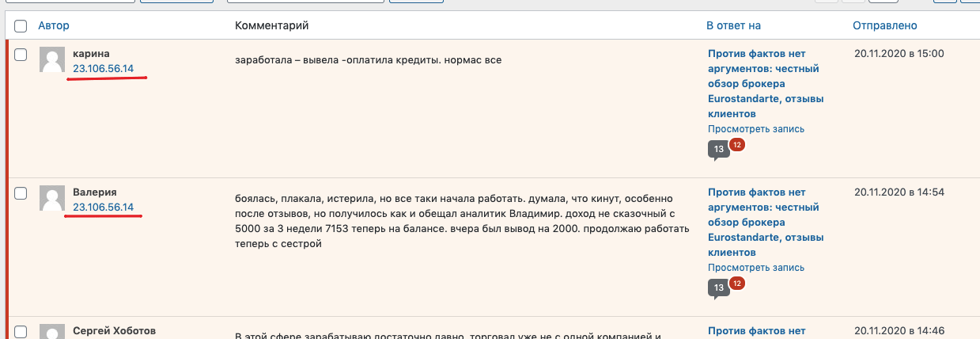The height and width of the screenshot is (339, 980).
Task: Select the checkbox next to Валерия's comment
Action: click(x=21, y=193)
